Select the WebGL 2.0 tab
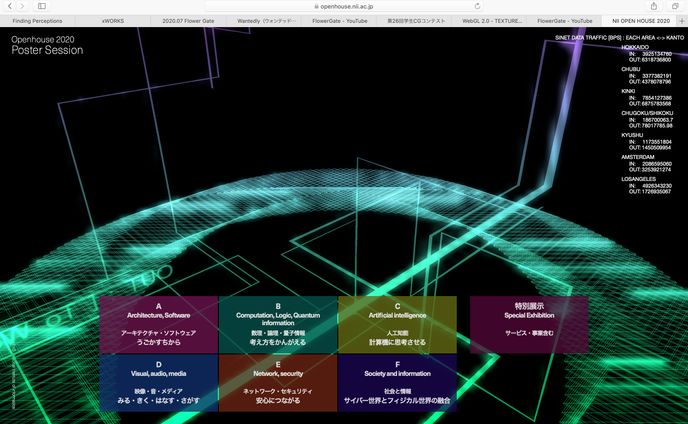688x424 pixels. pos(491,20)
